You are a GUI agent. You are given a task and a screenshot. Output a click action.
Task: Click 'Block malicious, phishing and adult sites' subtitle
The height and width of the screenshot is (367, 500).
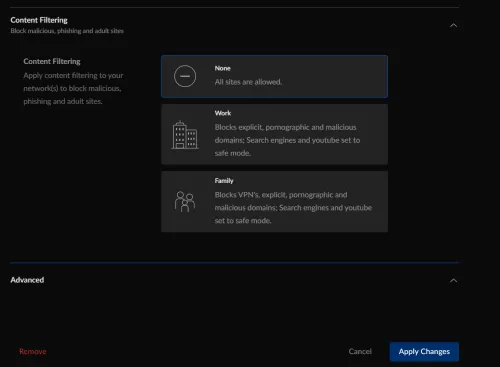[x=67, y=31]
